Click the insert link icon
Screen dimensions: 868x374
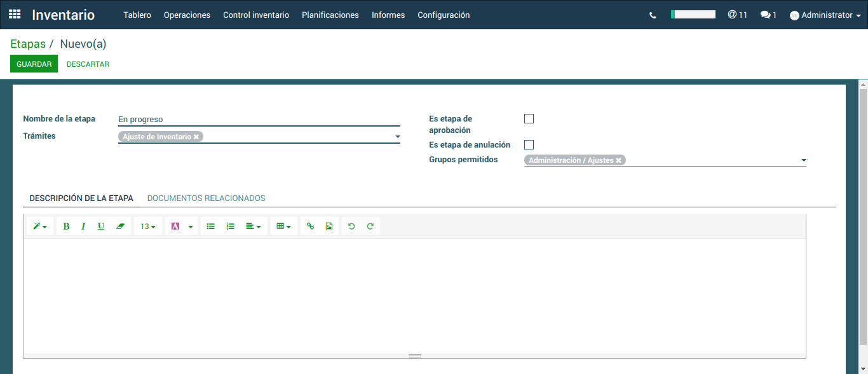310,226
